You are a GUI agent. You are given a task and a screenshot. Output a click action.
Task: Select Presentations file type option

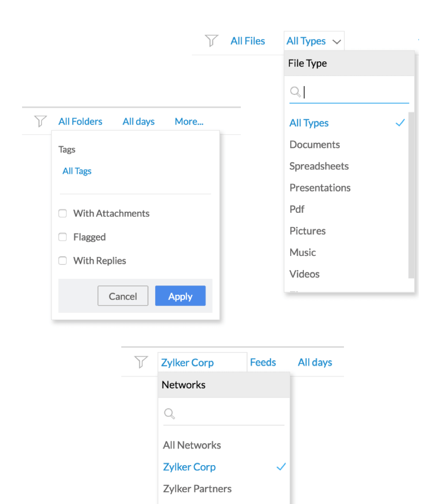tap(320, 188)
